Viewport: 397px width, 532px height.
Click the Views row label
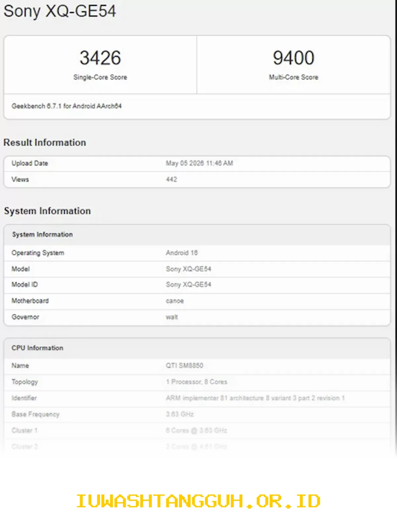20,180
